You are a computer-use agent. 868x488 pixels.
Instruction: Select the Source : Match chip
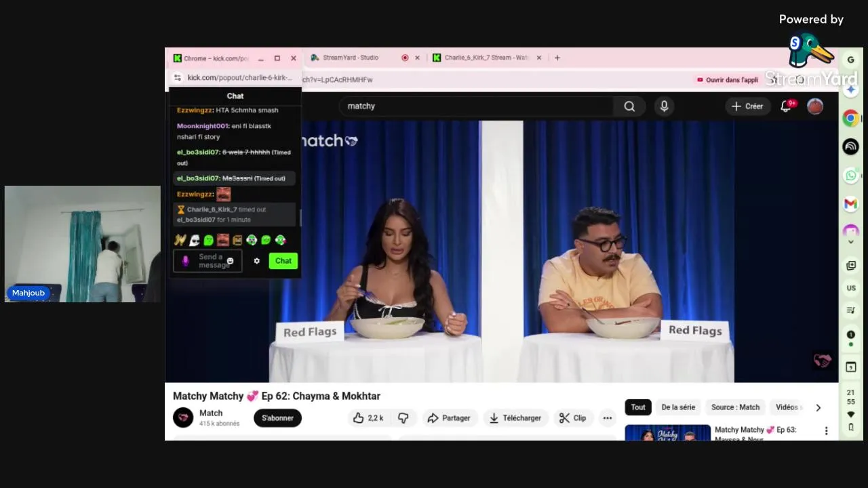coord(735,407)
